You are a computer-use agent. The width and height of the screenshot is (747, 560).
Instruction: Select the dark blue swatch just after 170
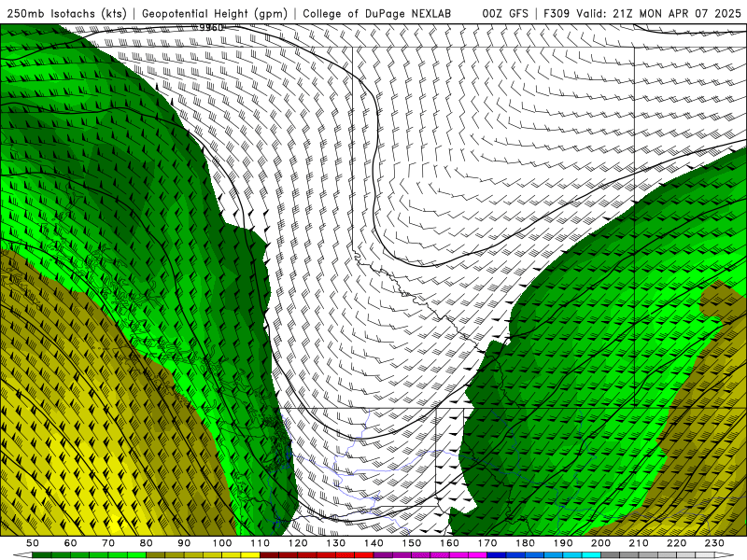point(497,555)
